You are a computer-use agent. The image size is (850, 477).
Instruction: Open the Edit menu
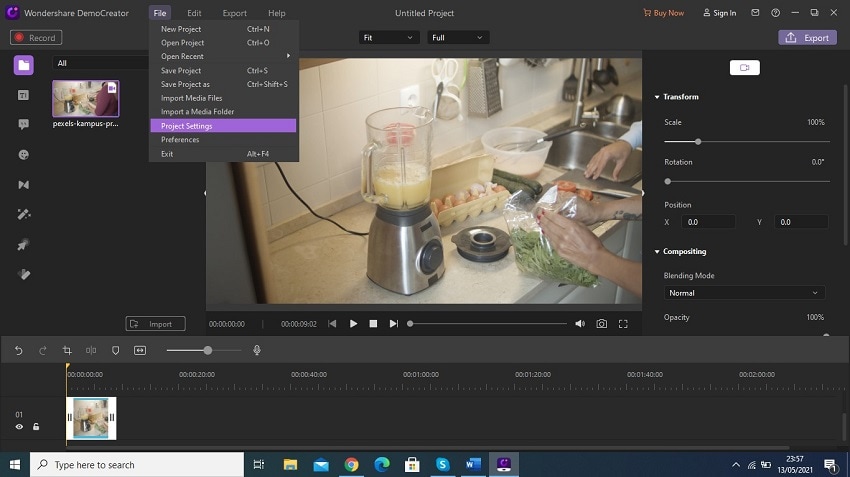(194, 13)
